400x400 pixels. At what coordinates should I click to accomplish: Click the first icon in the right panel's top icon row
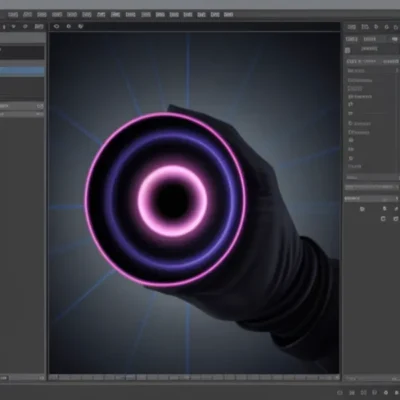click(x=352, y=27)
